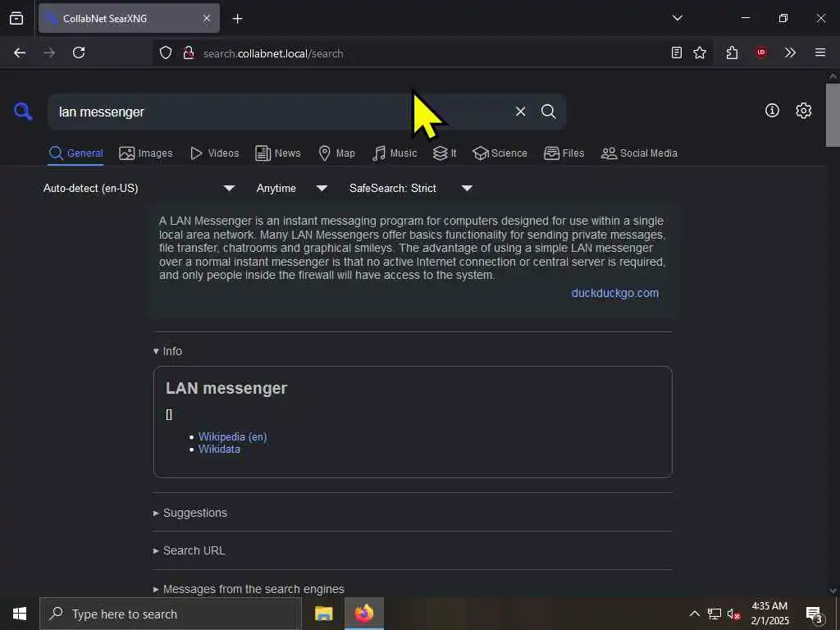The image size is (840, 630).
Task: Bookmark this page with the star
Action: click(700, 52)
